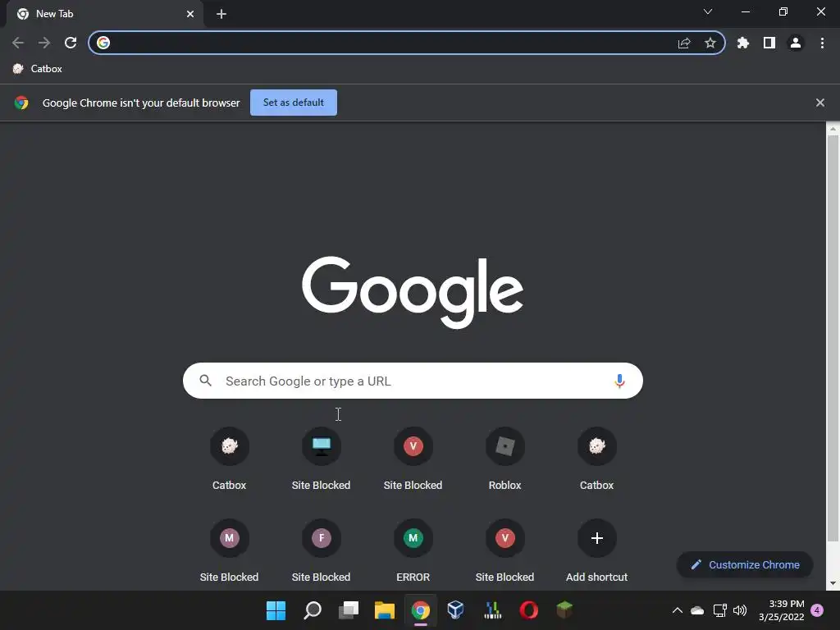Open the Catbox bookmark in bookmarks bar

(x=38, y=69)
